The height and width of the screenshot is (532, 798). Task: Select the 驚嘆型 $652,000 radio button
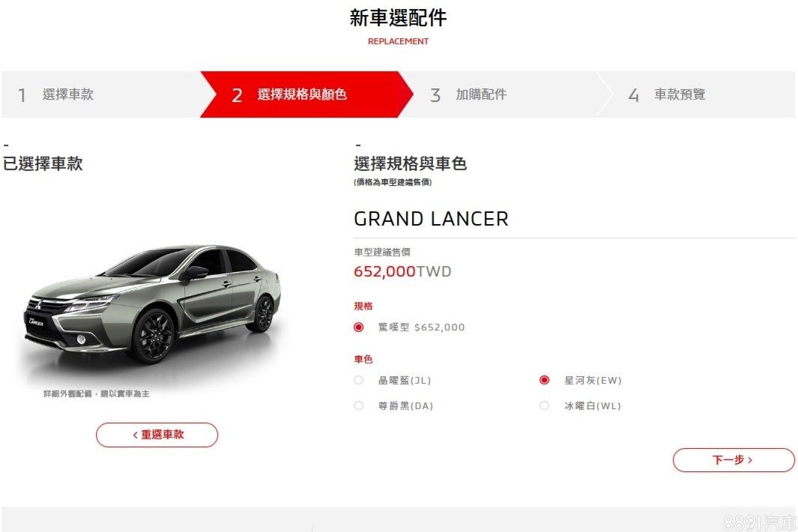(359, 327)
